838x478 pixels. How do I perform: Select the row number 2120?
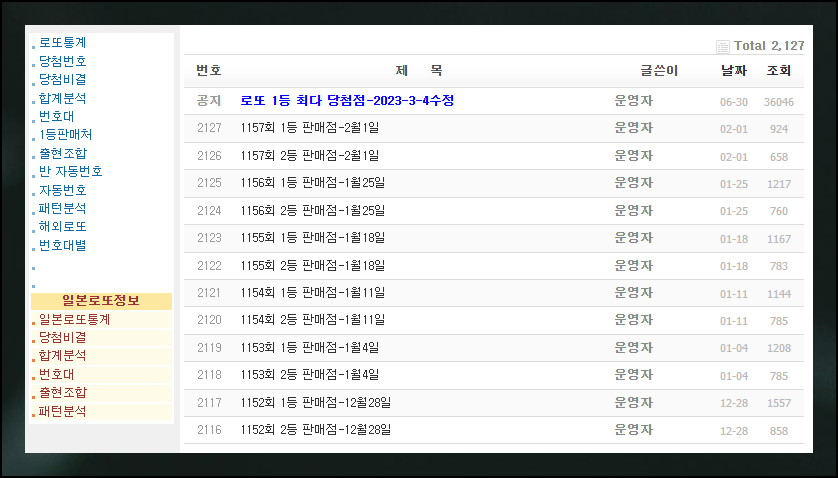pyautogui.click(x=209, y=320)
